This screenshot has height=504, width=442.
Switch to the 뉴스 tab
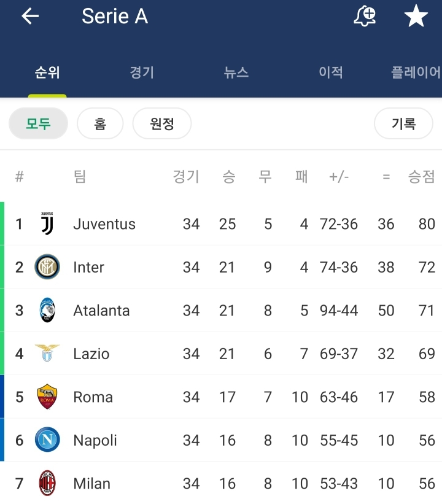click(x=236, y=72)
